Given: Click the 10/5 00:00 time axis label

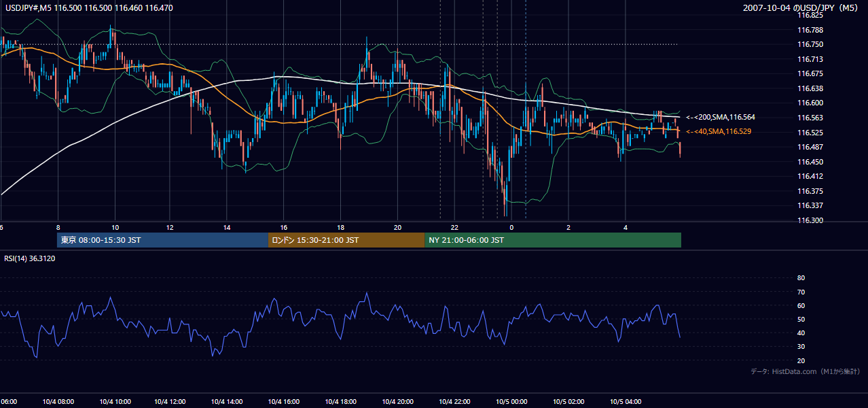Looking at the screenshot, I should click(511, 402).
